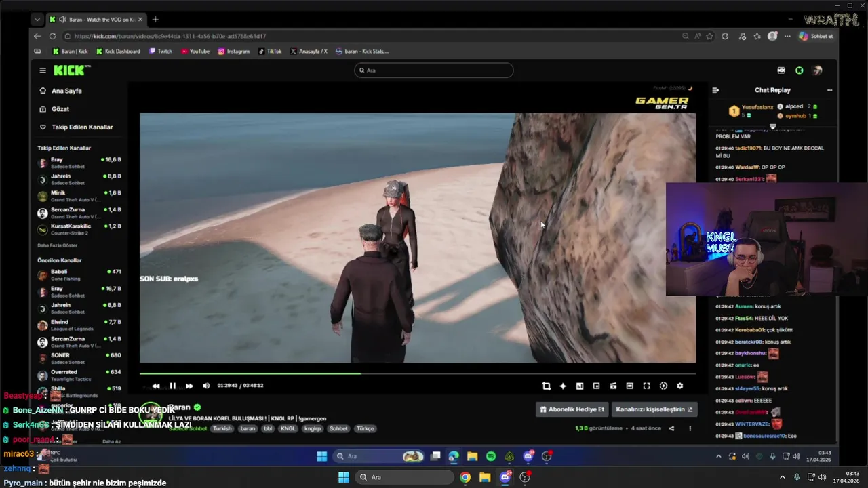Select the 'Baran - Watch the VOD' tab

pos(96,20)
